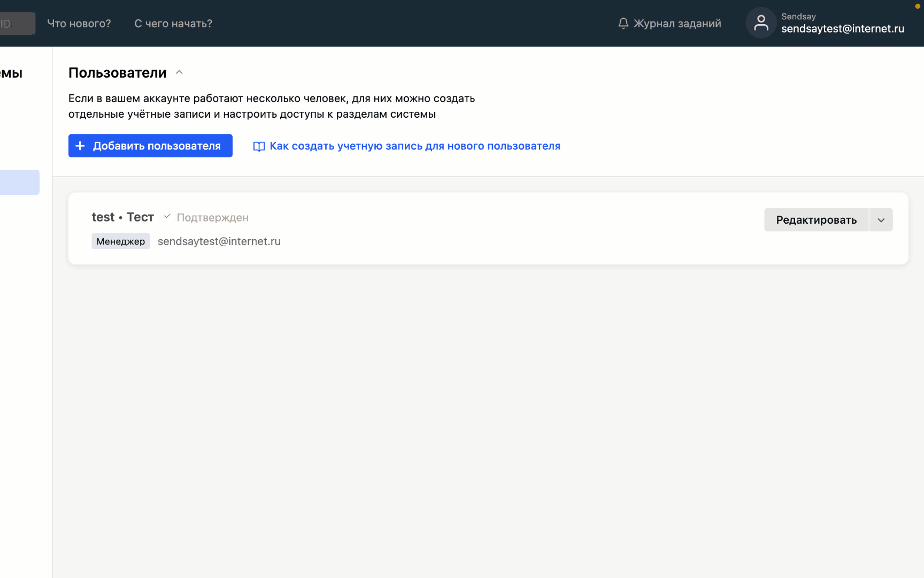
Task: Collapse the Пользователи section chevron
Action: coord(179,72)
